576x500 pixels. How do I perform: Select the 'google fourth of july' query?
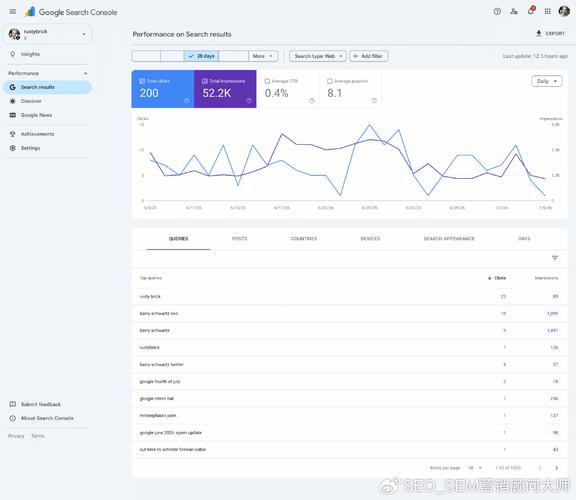click(x=349, y=382)
